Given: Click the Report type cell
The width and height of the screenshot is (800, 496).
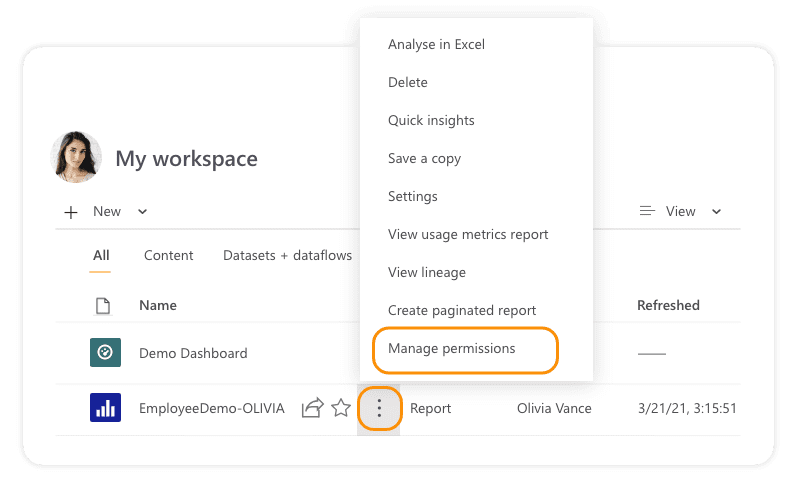Looking at the screenshot, I should click(x=430, y=408).
